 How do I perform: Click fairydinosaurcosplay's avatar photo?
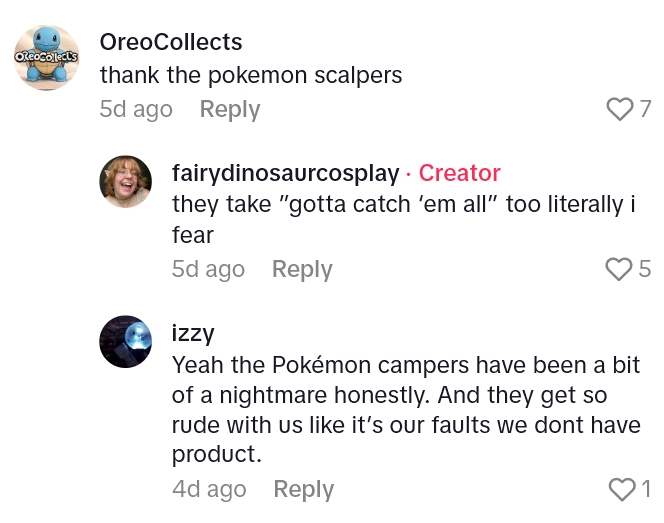click(125, 182)
